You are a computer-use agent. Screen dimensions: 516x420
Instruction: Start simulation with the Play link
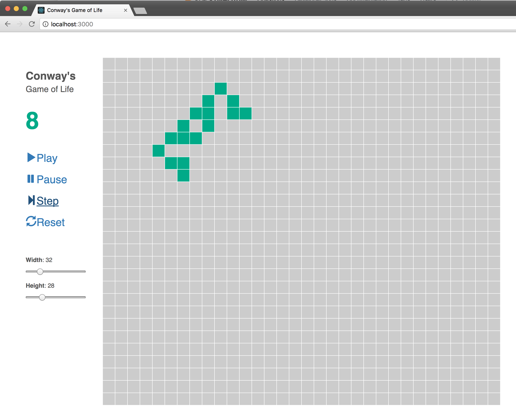pyautogui.click(x=47, y=158)
